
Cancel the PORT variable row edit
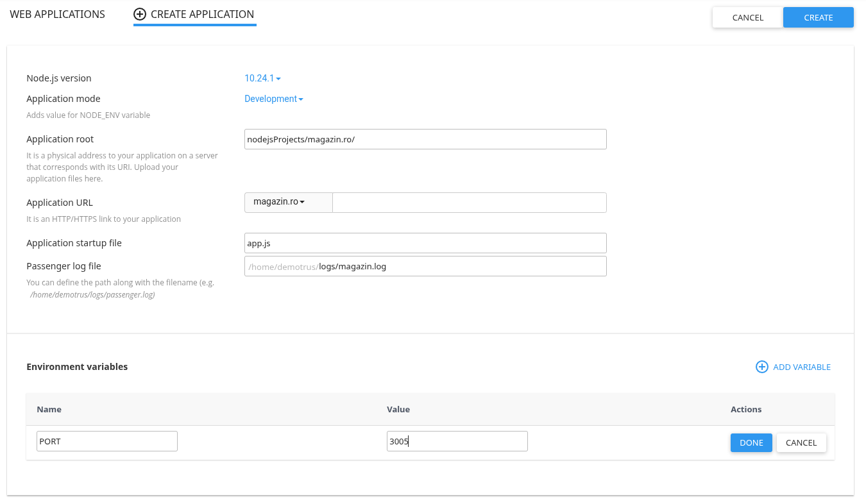pos(801,442)
